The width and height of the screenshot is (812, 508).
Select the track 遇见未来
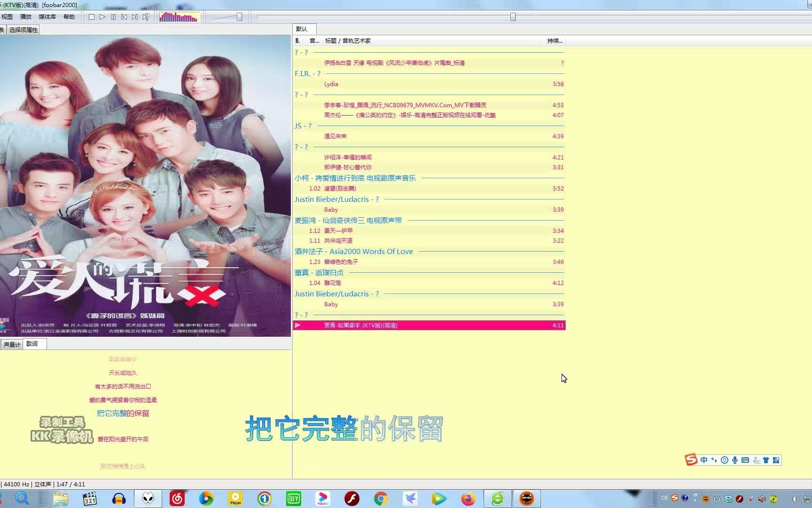(429, 136)
